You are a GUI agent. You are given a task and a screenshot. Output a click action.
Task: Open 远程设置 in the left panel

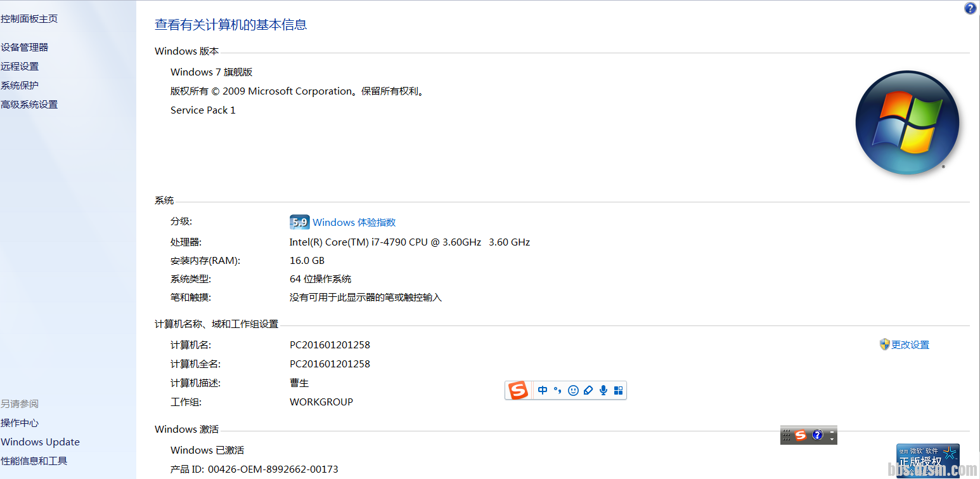click(20, 66)
